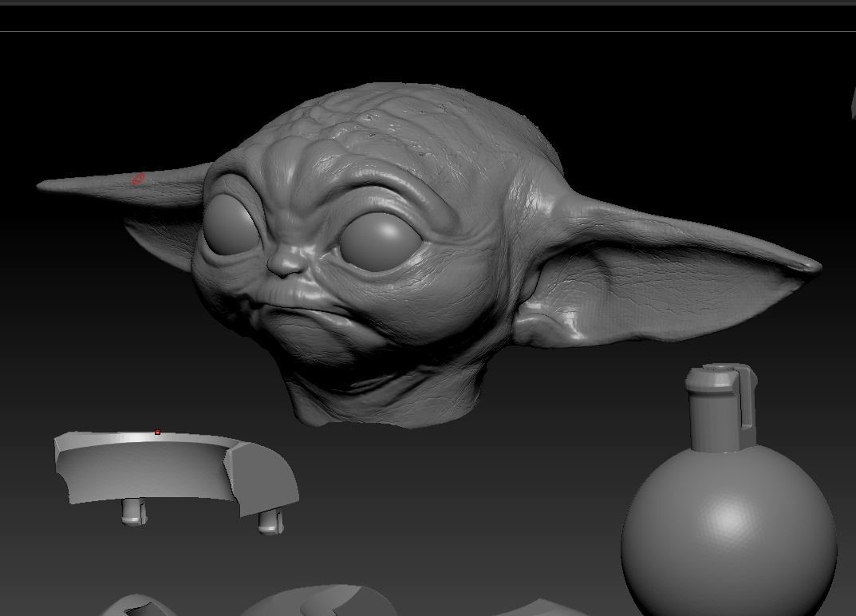Click the nose of the alien head sculpt

pyautogui.click(x=286, y=260)
